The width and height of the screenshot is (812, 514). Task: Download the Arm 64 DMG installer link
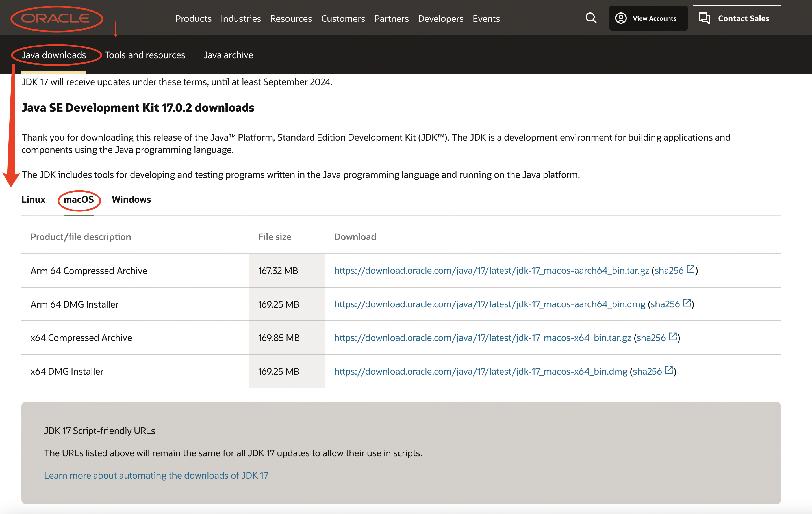490,304
